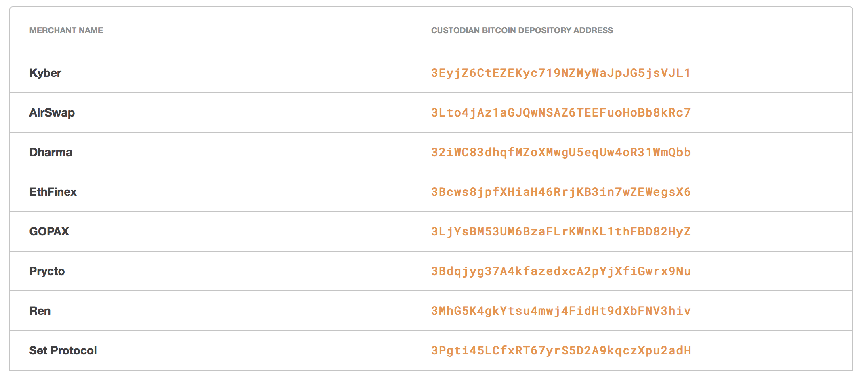
Task: Open Ren's Bitcoin address link
Action: 561,311
